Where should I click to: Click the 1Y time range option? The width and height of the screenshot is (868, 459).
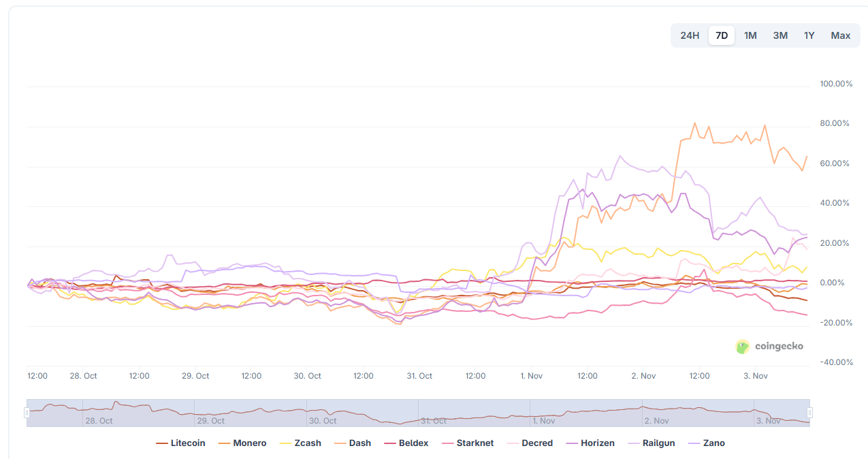pyautogui.click(x=809, y=35)
